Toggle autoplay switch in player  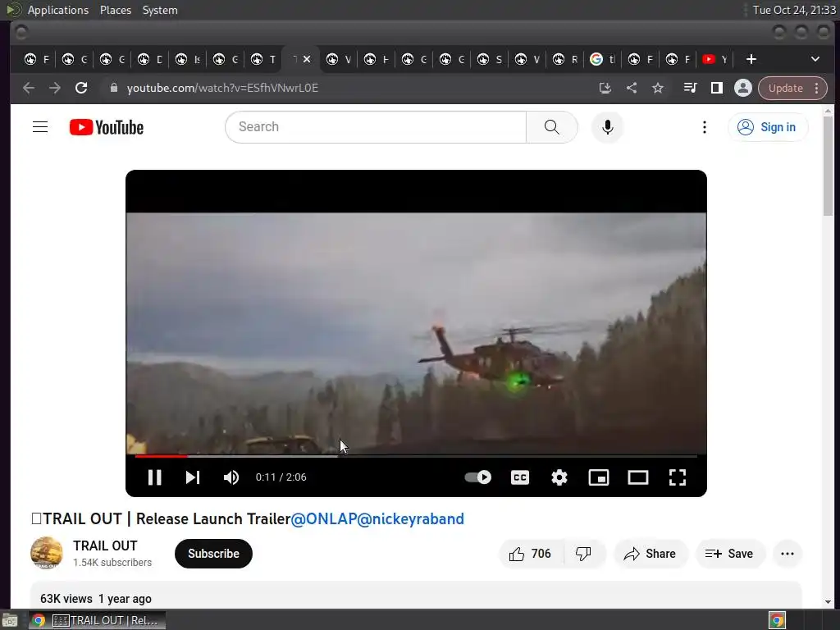click(478, 477)
